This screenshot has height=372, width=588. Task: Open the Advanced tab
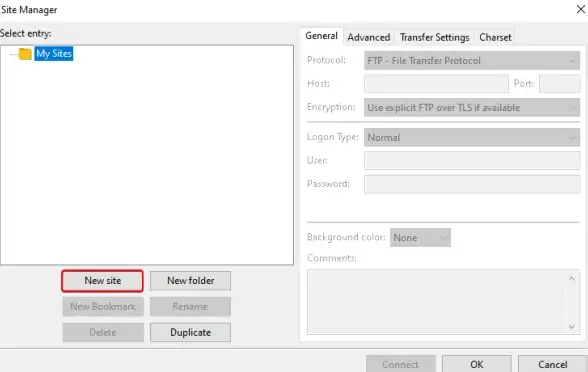tap(369, 38)
